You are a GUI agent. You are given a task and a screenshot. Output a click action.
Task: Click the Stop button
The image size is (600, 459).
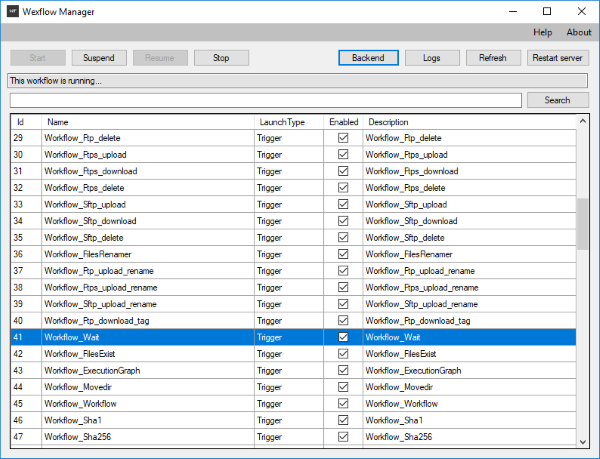[221, 58]
